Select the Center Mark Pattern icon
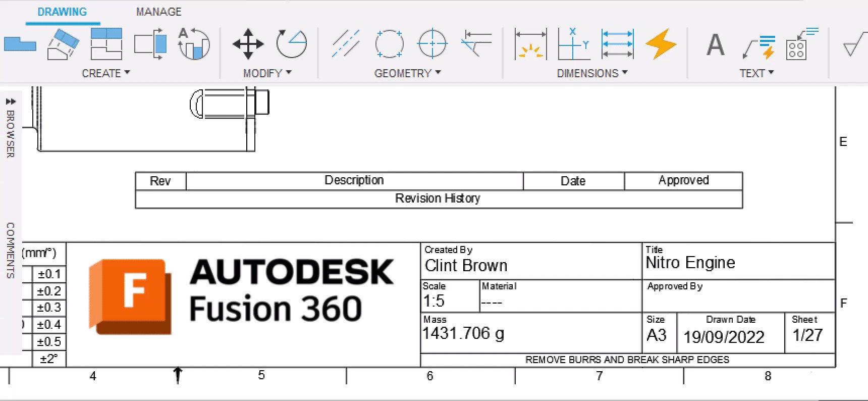This screenshot has width=868, height=401. point(389,44)
